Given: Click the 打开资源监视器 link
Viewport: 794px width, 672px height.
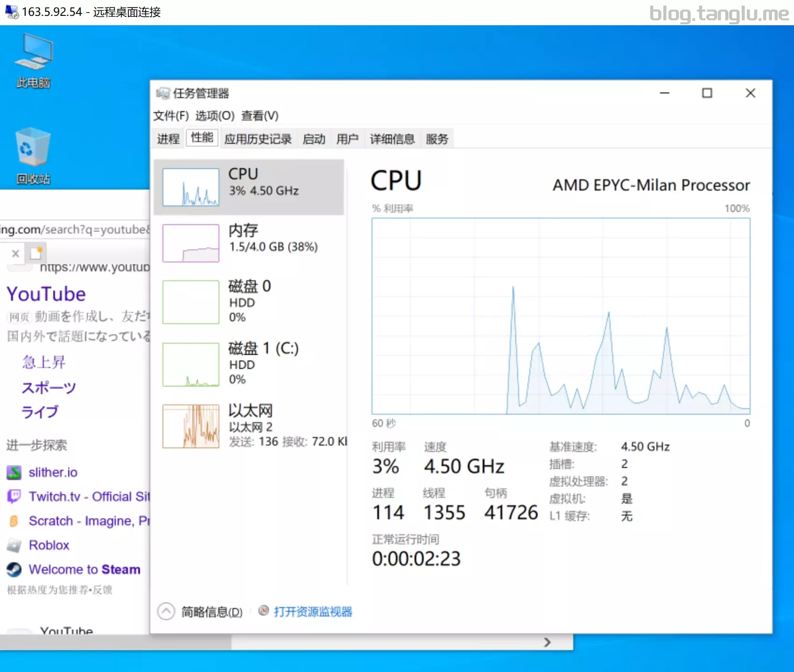Looking at the screenshot, I should (313, 612).
